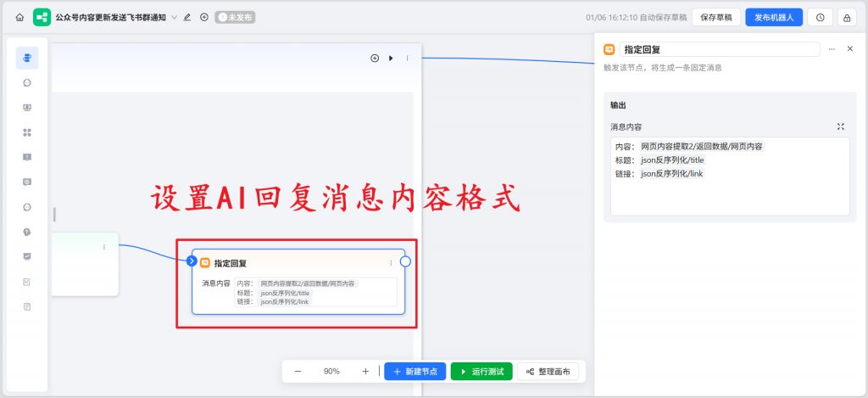Open the head silhouette sidebar icon
The width and height of the screenshot is (868, 398).
(27, 232)
